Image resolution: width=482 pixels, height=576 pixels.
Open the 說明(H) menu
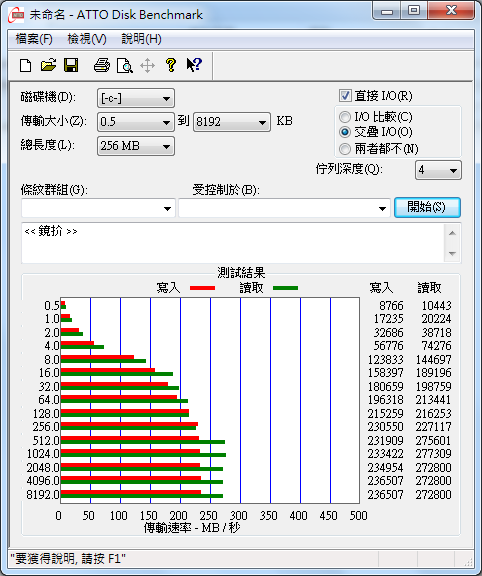point(141,39)
